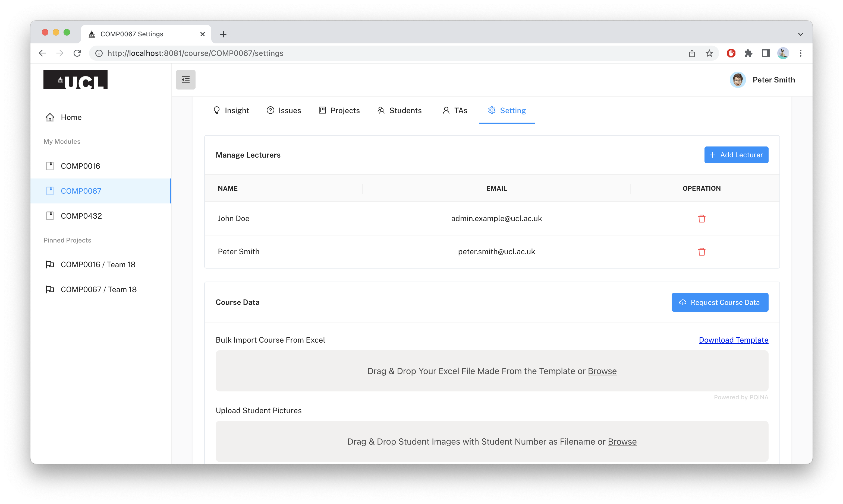Open the Download Template link

pyautogui.click(x=734, y=340)
